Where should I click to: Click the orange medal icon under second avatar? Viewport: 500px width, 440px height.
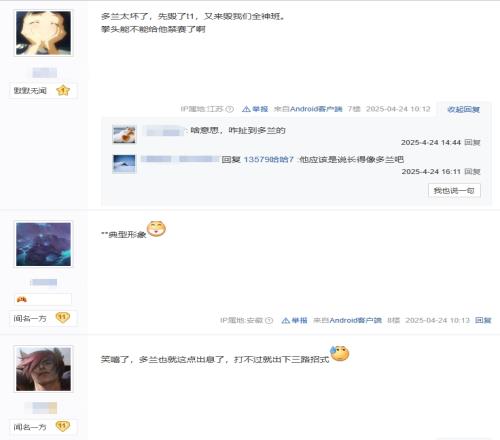pyautogui.click(x=22, y=299)
